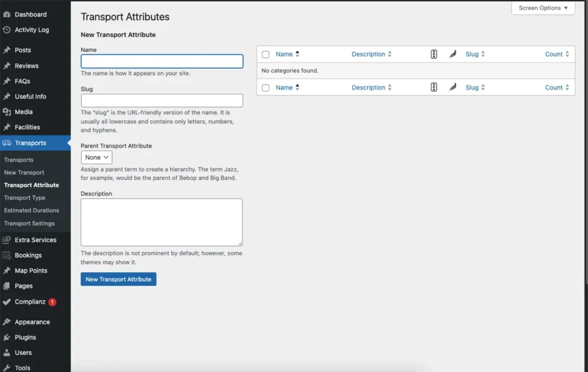This screenshot has height=372, width=588.
Task: Click the Activity Log clock icon
Action: 7,30
